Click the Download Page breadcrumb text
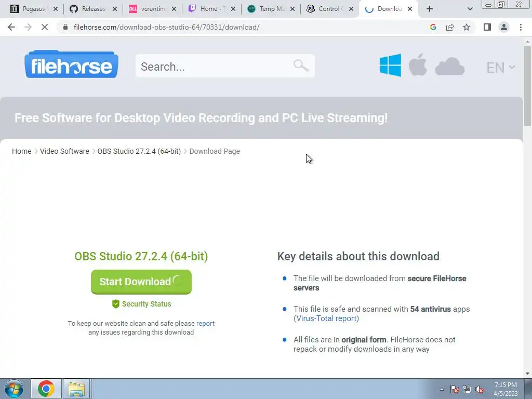 pos(215,151)
